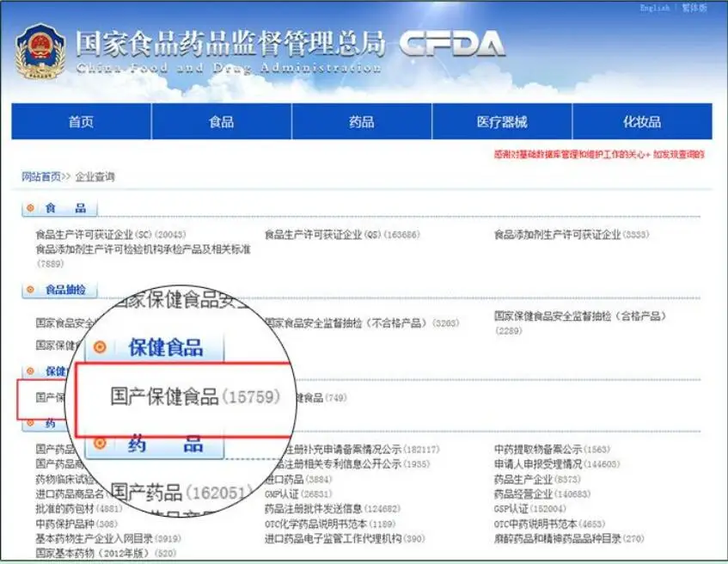The image size is (728, 564).
Task: Open the 医疗器械 navigation tab
Action: 502,122
